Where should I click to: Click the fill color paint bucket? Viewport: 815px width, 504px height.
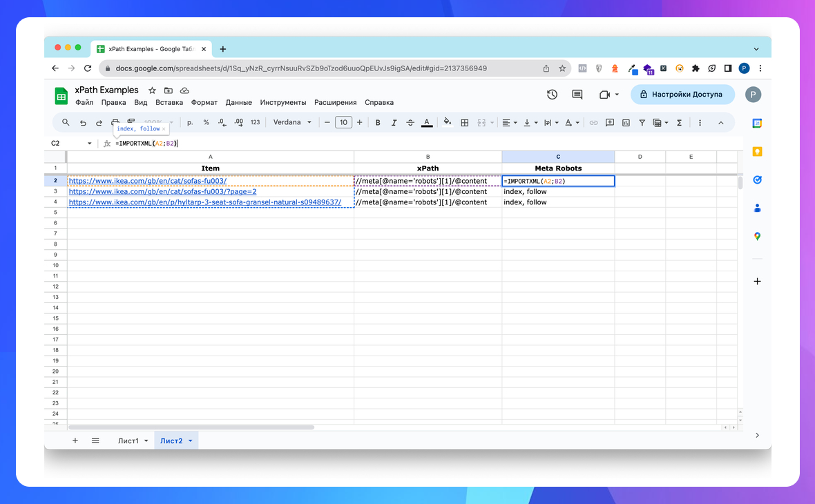pos(447,122)
